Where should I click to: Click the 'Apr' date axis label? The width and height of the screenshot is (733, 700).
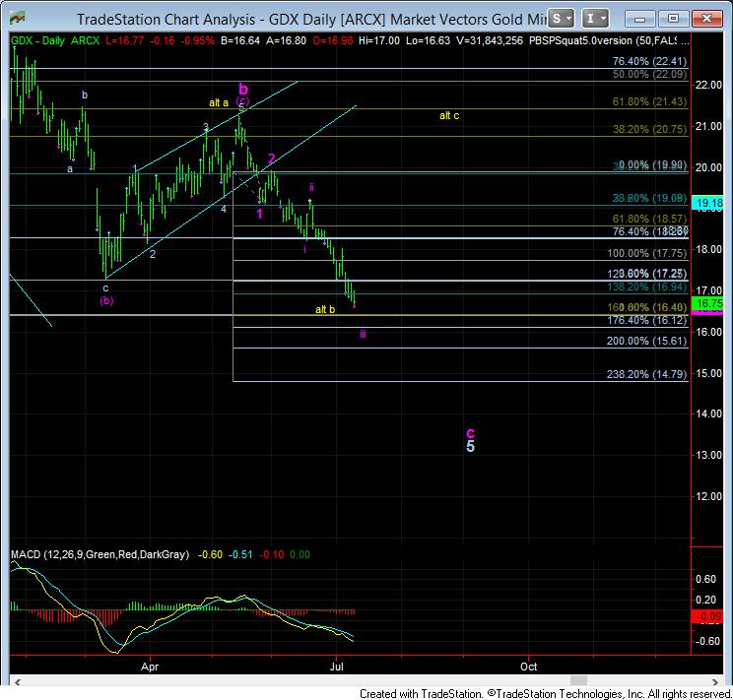pos(150,667)
